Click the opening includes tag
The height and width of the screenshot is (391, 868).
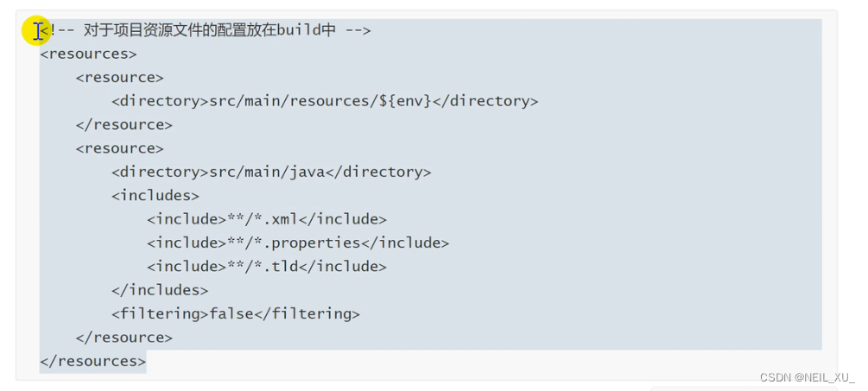click(x=155, y=196)
